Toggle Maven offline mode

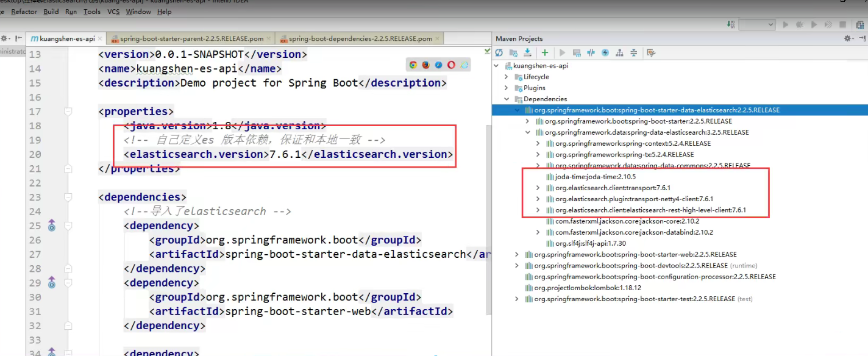click(591, 53)
